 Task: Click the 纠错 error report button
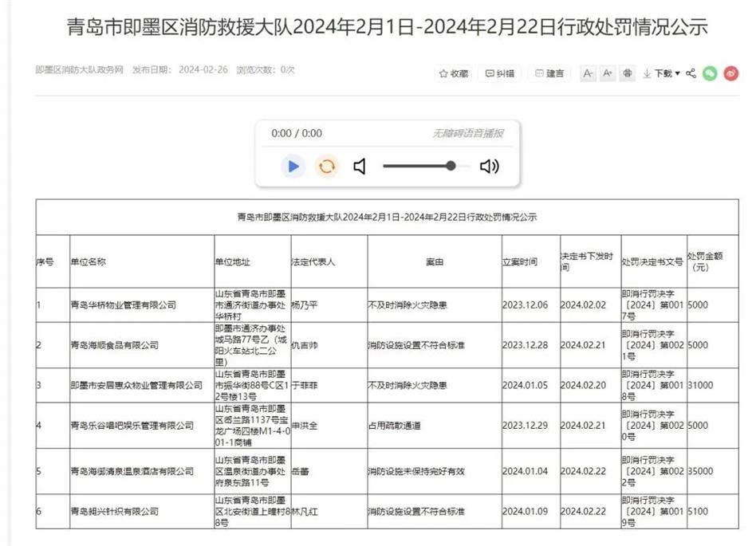tap(500, 73)
